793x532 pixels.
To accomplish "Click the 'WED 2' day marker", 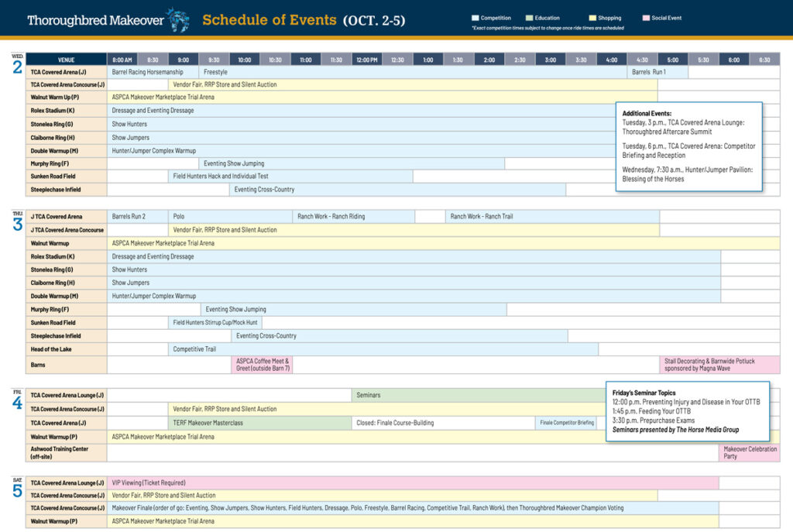I will click(17, 63).
